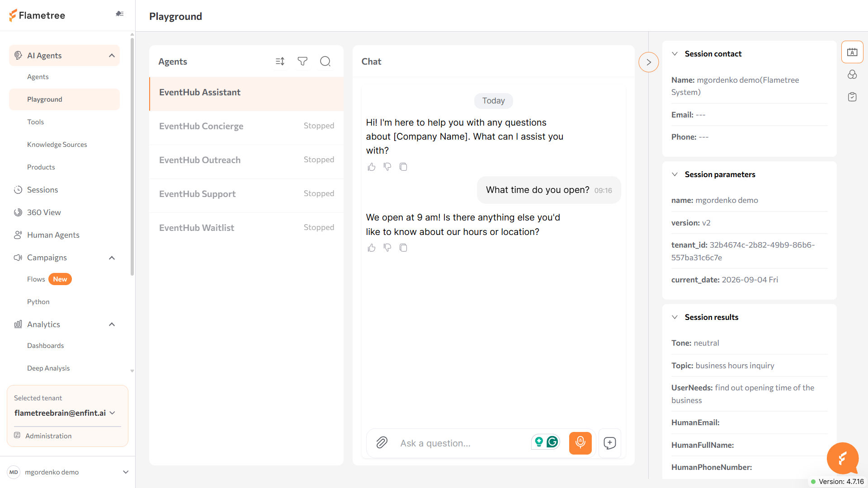This screenshot has width=868, height=488.
Task: Open the clipboard checklist icon in right rail
Action: click(x=852, y=97)
